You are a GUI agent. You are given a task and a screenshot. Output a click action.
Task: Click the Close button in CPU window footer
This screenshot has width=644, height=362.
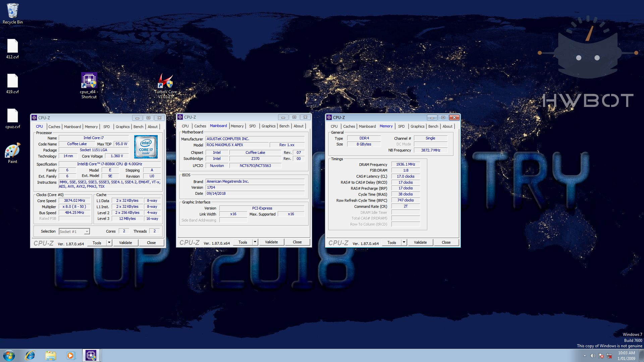point(151,243)
